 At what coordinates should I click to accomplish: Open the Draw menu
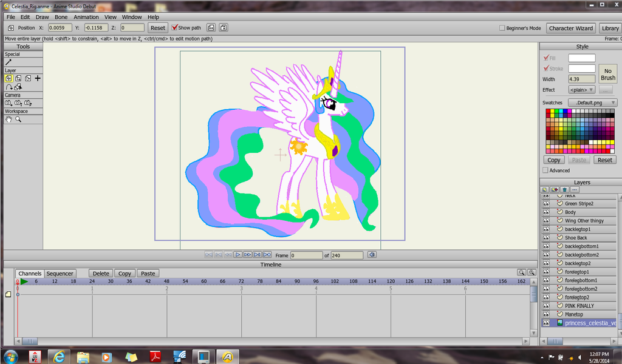[x=42, y=17]
